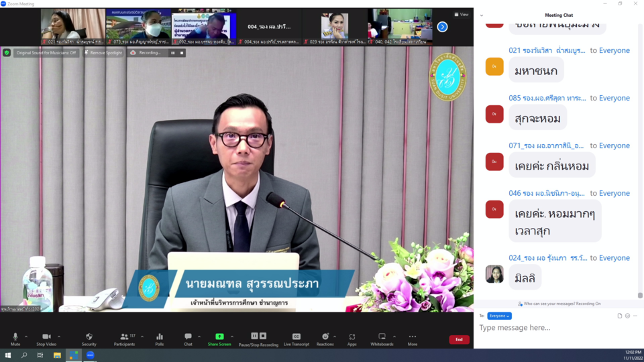The height and width of the screenshot is (362, 644).
Task: Attach a file in chat
Action: coord(620,316)
